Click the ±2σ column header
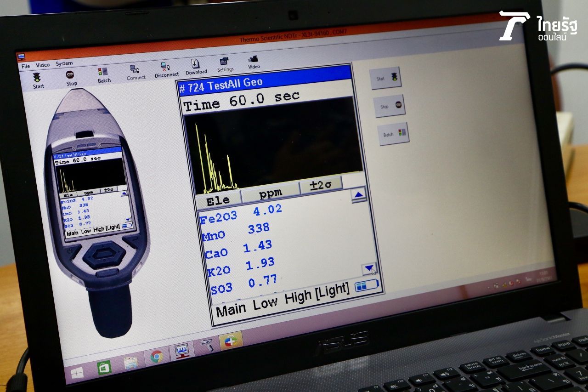Screen dimensions: 588x392 pos(321,185)
